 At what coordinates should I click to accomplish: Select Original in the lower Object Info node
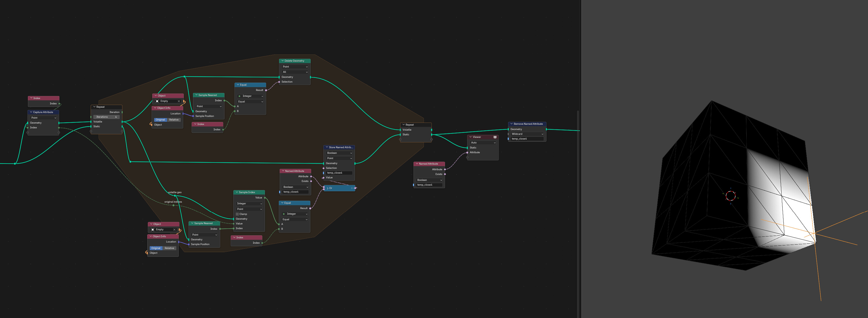(x=156, y=248)
